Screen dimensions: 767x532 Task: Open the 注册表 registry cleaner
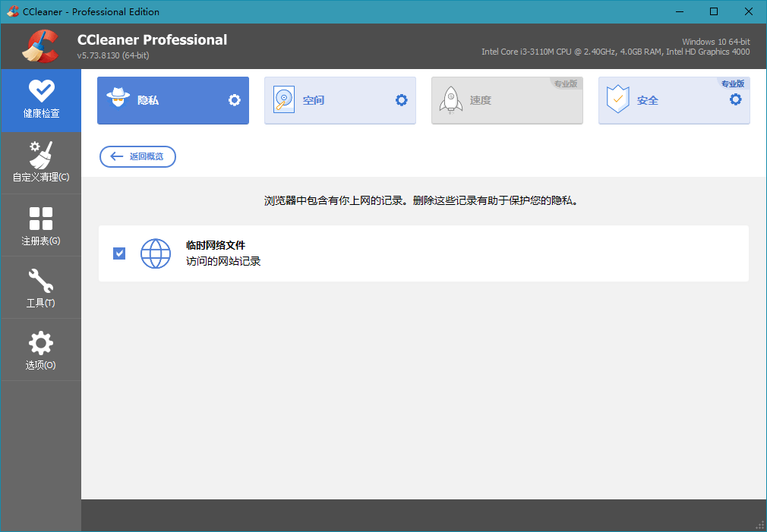(x=41, y=225)
